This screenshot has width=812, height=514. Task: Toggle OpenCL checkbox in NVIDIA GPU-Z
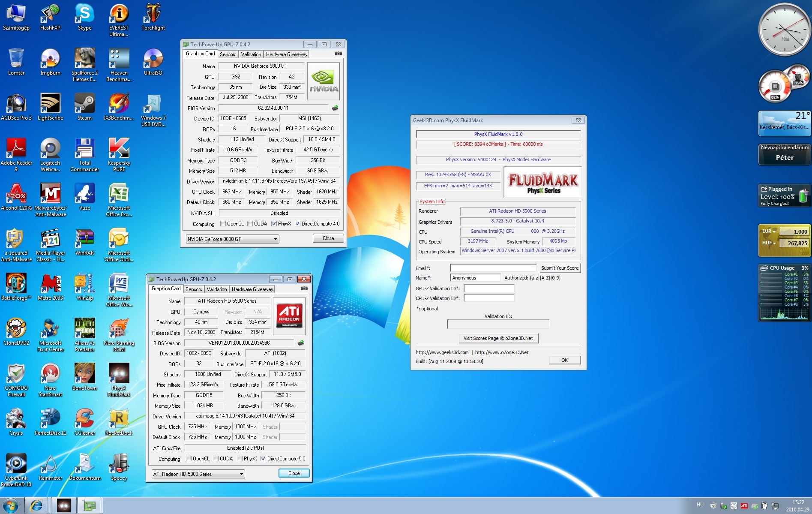pos(223,224)
